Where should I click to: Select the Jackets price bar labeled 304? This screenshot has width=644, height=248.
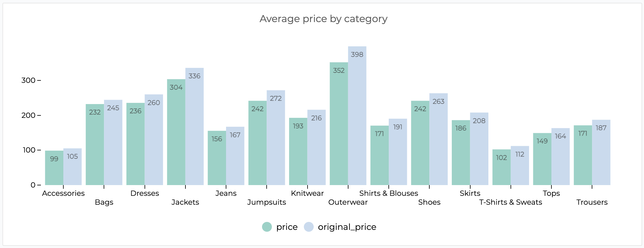(x=176, y=133)
